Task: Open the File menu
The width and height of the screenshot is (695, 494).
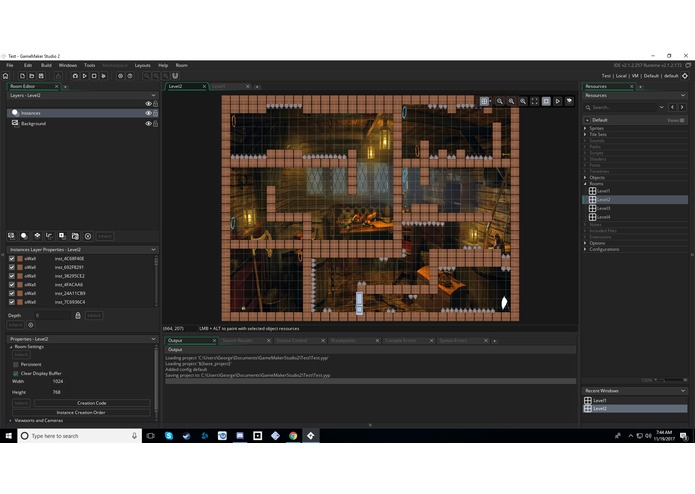Action: [x=10, y=65]
